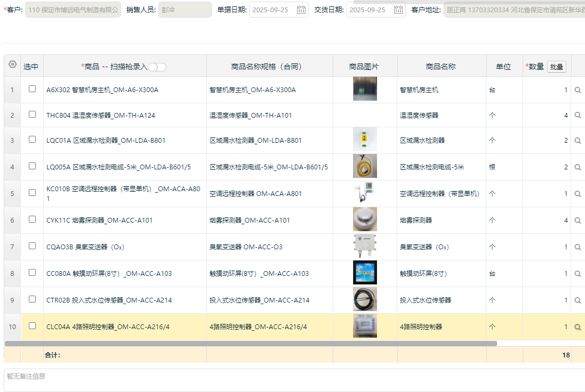
Task: Click search icon in 臭氧变送器 row
Action: [x=578, y=247]
